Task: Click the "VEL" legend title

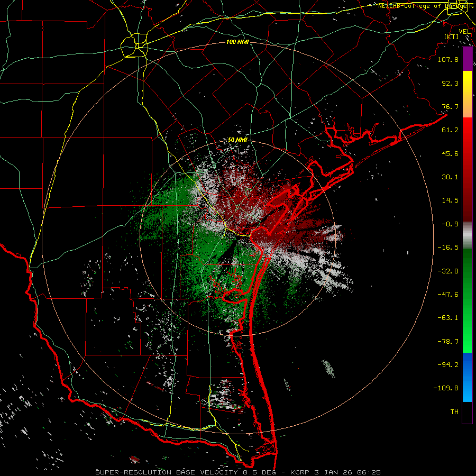Action: (464, 32)
